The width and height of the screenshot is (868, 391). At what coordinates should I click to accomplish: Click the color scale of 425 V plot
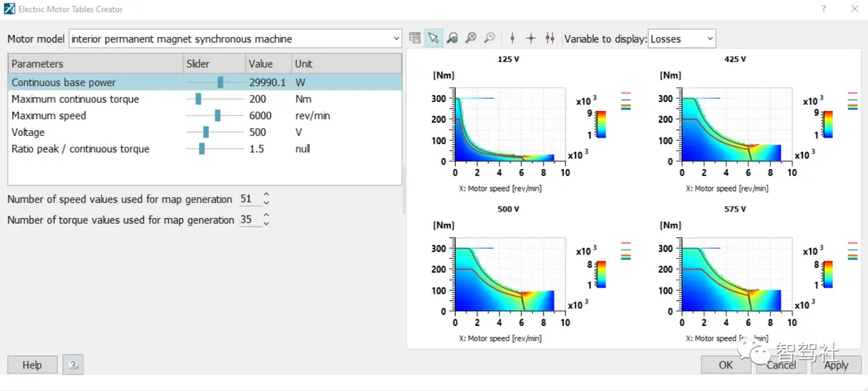point(828,124)
